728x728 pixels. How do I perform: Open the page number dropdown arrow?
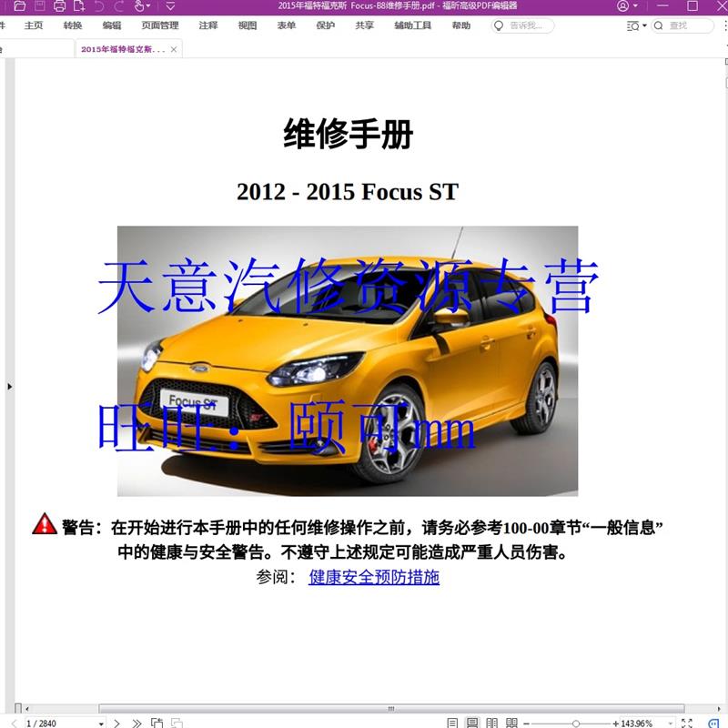coord(101,723)
